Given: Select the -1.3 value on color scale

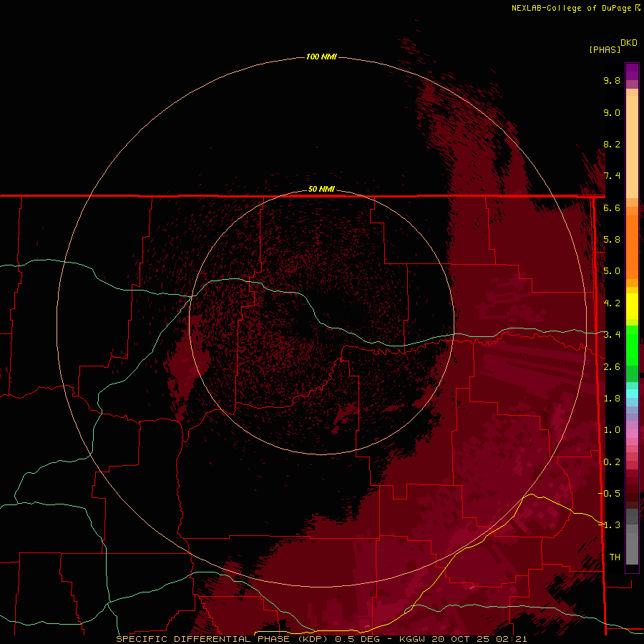Looking at the screenshot, I should (x=609, y=525).
